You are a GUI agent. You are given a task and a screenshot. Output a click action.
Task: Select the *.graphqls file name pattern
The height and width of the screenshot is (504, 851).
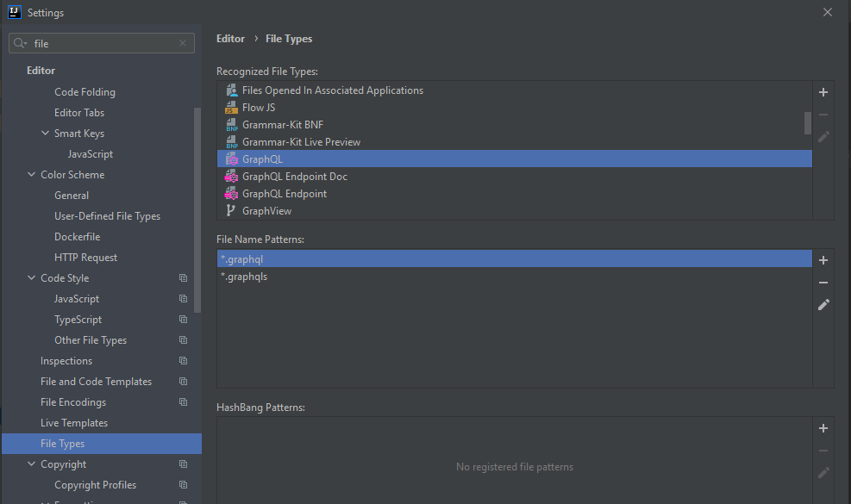(242, 277)
